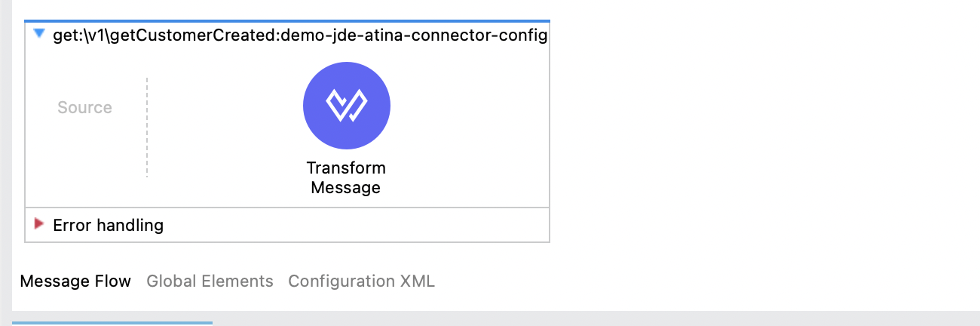Image resolution: width=980 pixels, height=326 pixels.
Task: Click the "Error handling" label text
Action: 108,225
